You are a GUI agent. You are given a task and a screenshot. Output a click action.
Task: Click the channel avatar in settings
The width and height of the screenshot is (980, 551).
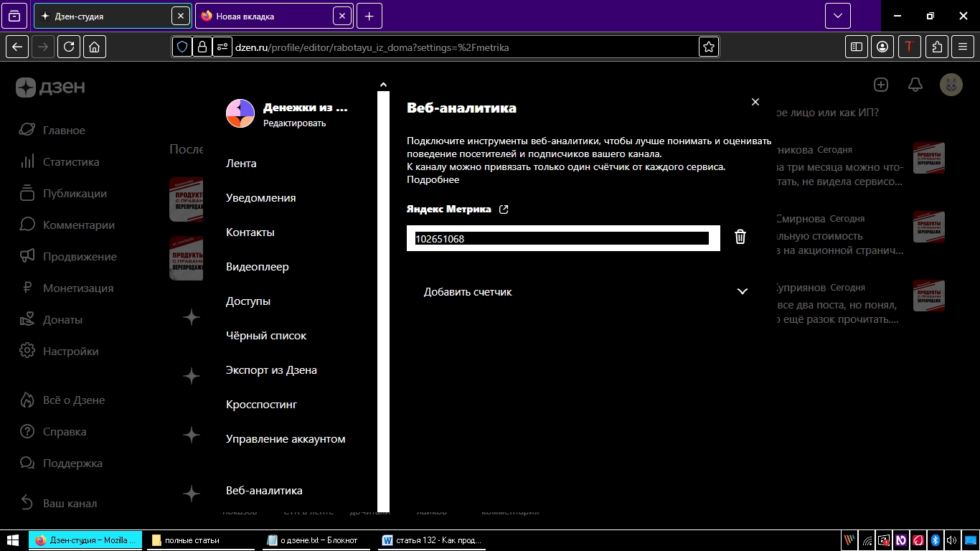(240, 113)
